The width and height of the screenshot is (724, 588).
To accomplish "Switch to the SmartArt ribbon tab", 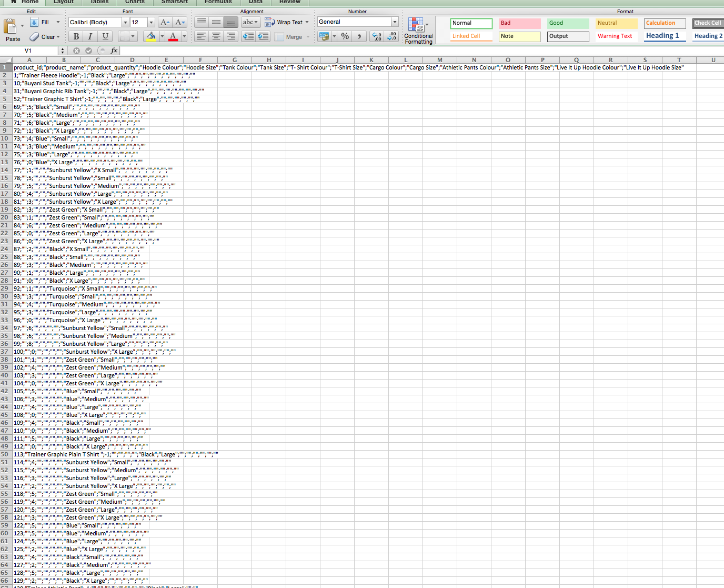I will point(175,2).
